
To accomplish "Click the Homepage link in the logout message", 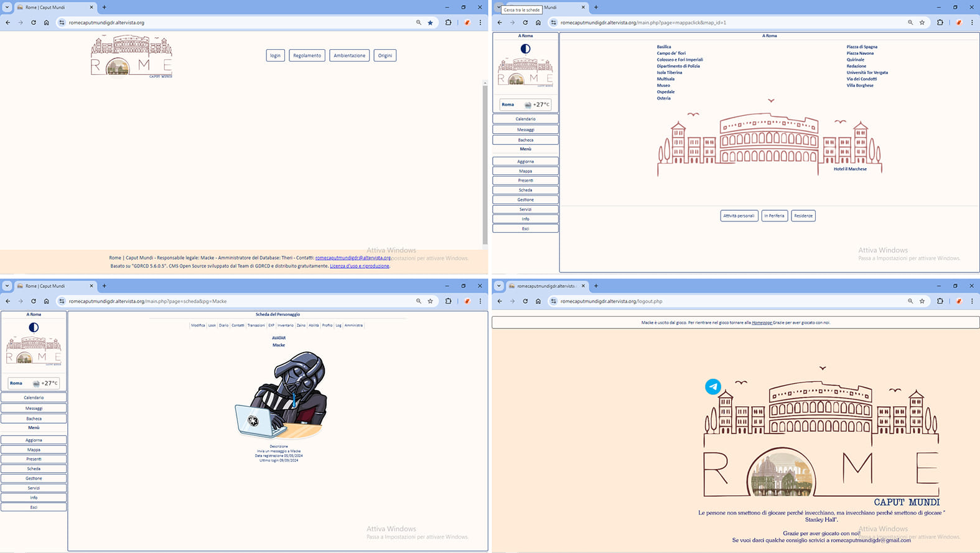I will pyautogui.click(x=762, y=323).
